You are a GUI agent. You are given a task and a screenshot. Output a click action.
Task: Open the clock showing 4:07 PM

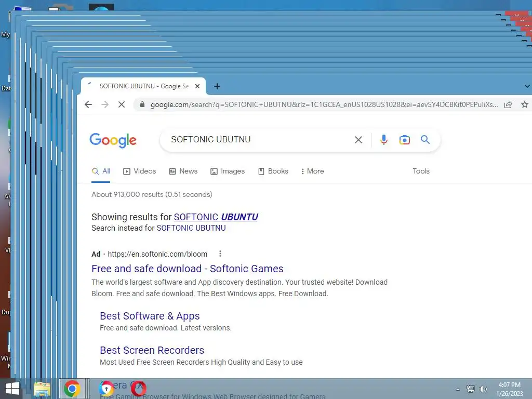point(510,389)
